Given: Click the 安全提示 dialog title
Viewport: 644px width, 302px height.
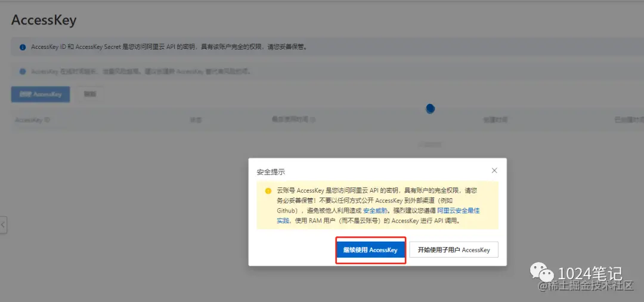Looking at the screenshot, I should click(271, 171).
